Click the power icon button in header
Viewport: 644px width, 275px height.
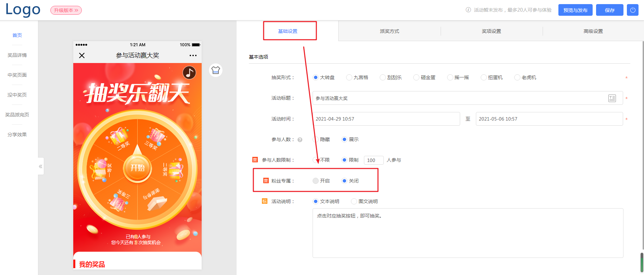pyautogui.click(x=632, y=10)
